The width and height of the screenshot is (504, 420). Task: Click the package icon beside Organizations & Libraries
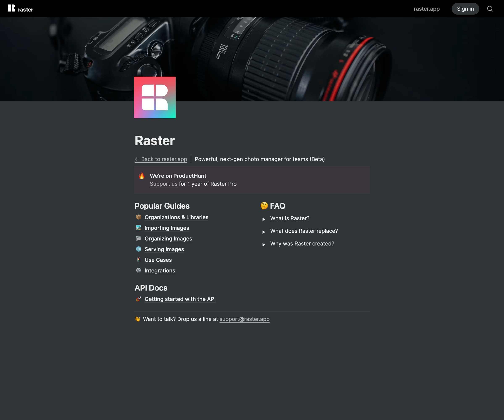139,217
